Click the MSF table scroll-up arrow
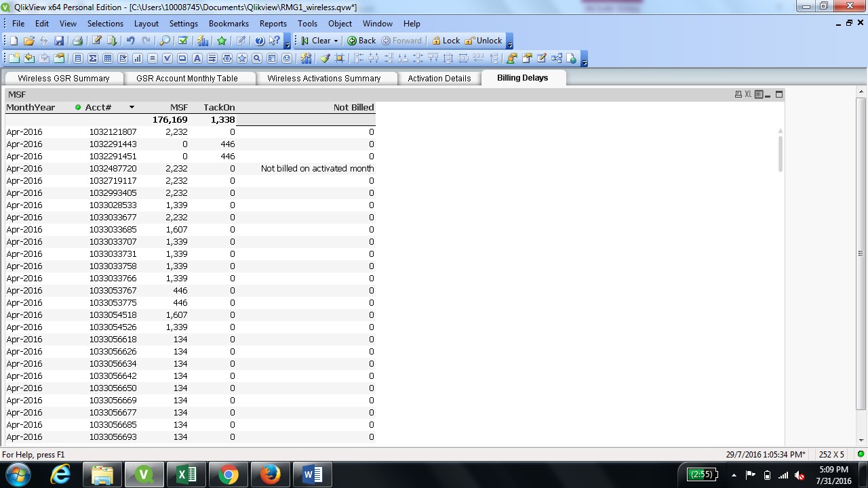Viewport: 868px width, 488px height. (780, 131)
